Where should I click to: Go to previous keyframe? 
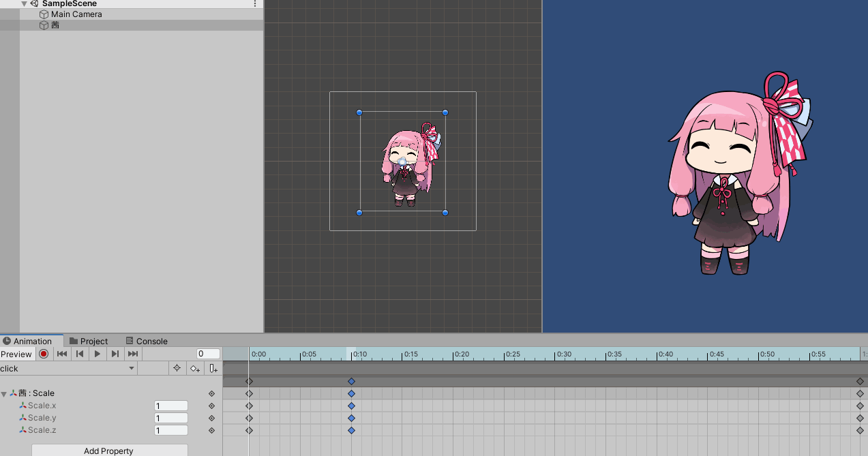click(x=80, y=354)
